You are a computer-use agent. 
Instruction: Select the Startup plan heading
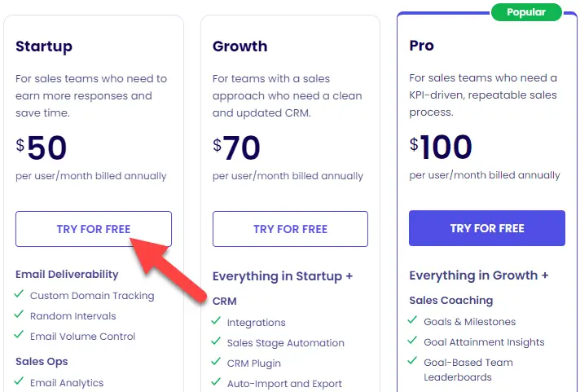[x=43, y=46]
